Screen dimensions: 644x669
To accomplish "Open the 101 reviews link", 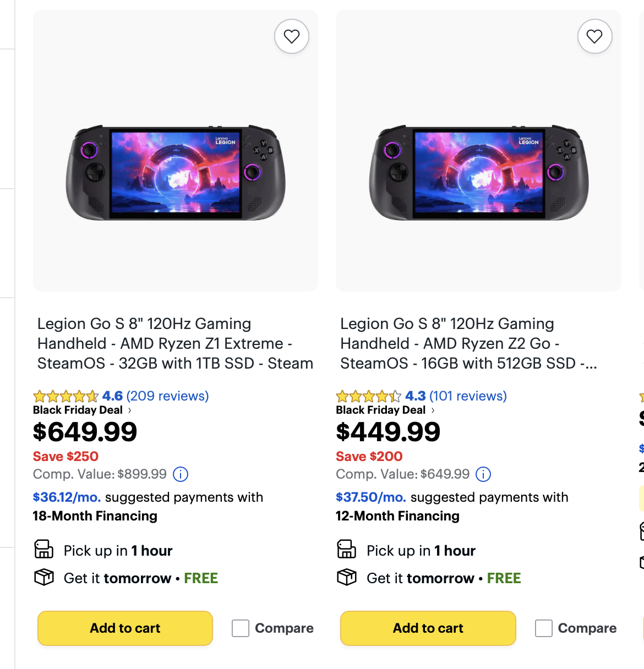I will (x=468, y=396).
